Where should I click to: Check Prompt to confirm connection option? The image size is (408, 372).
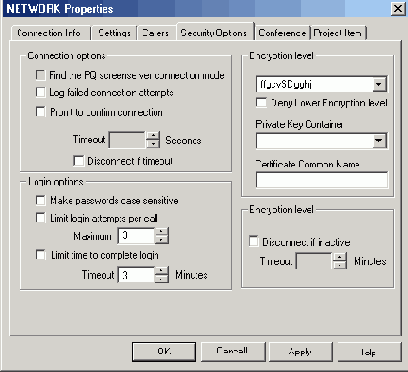(x=40, y=112)
